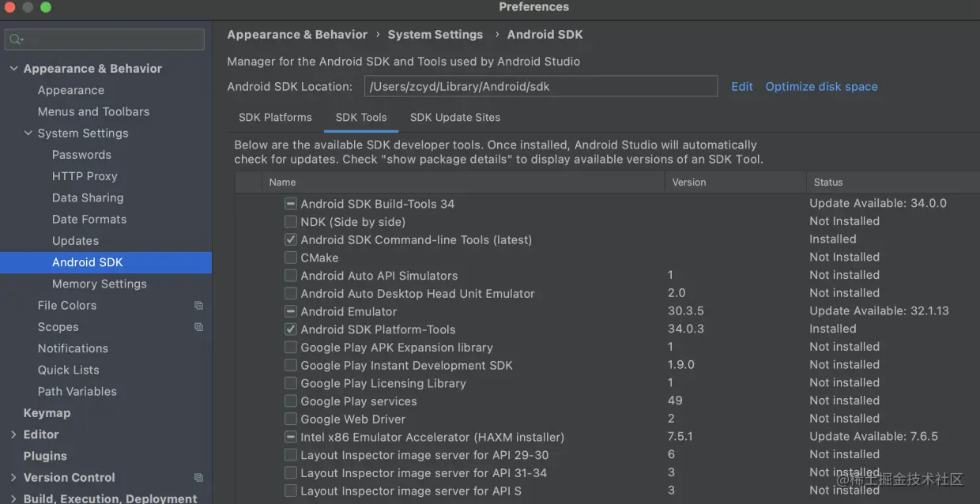Screen dimensions: 980x504
Task: Open Appearance settings page
Action: pos(71,91)
